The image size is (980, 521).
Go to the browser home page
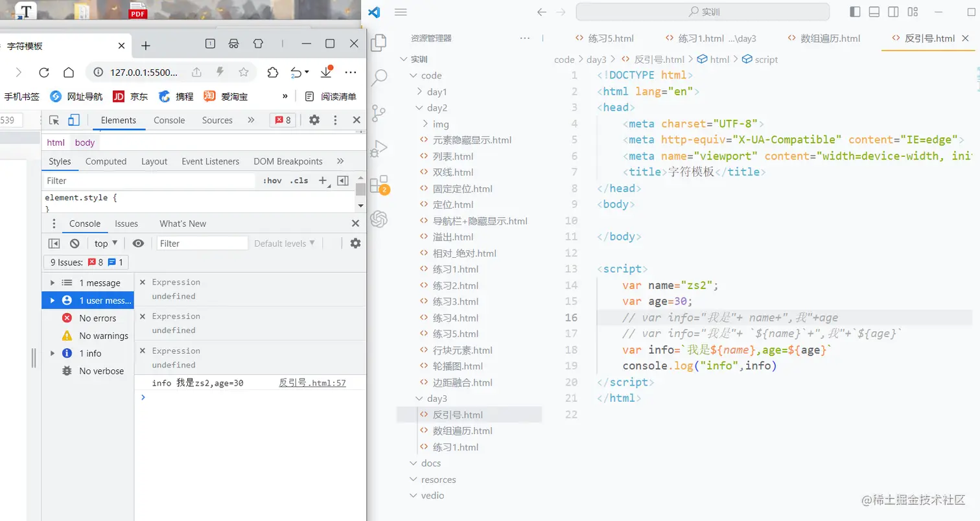click(x=69, y=72)
